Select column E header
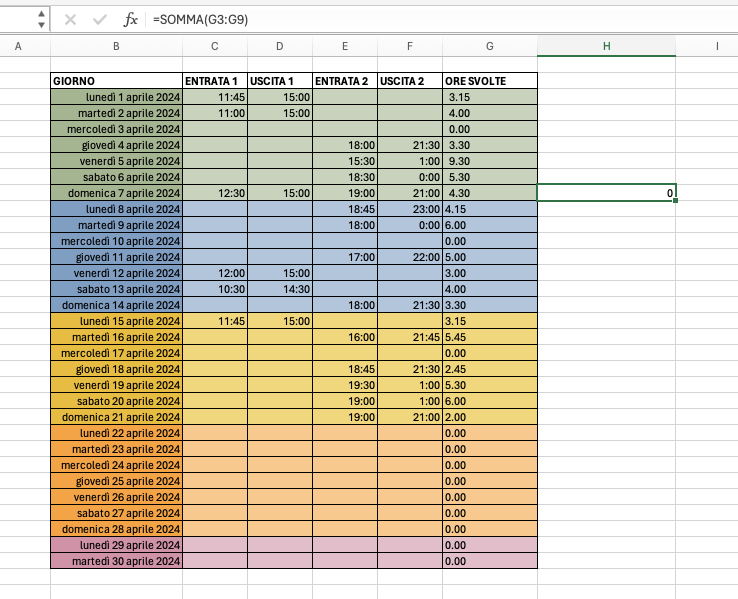 click(345, 46)
